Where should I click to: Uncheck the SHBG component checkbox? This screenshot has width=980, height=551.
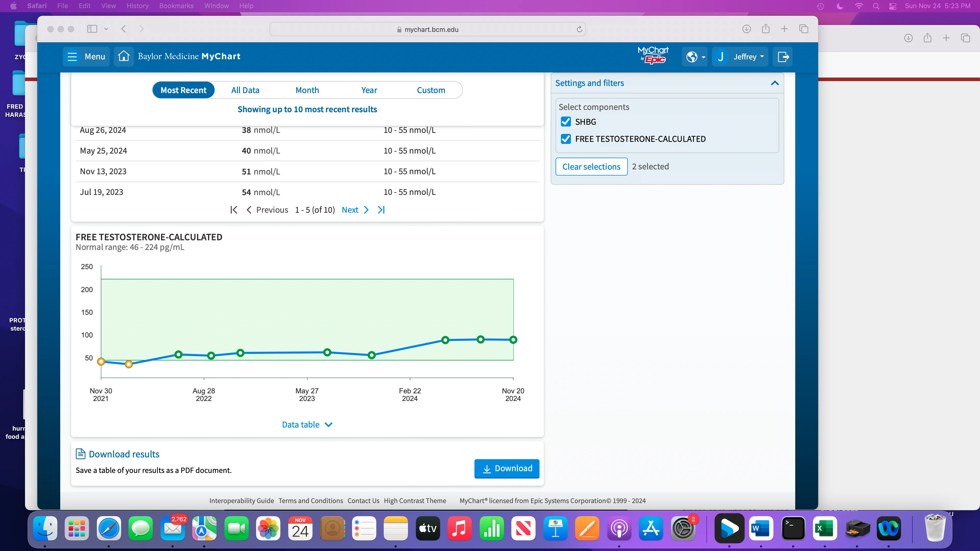click(566, 122)
